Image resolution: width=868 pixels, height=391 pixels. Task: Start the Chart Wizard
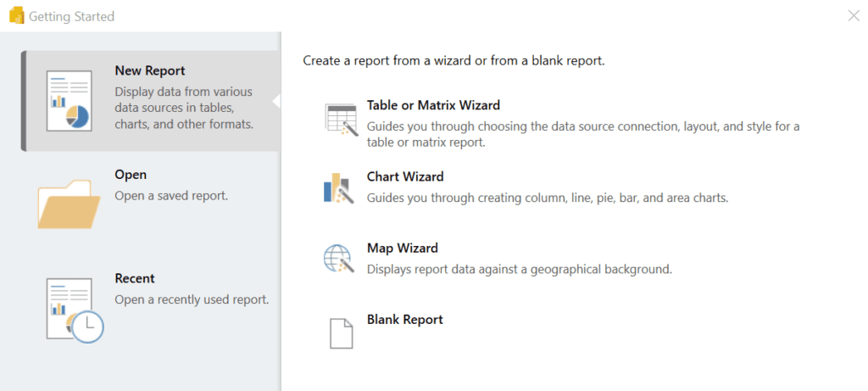[405, 176]
